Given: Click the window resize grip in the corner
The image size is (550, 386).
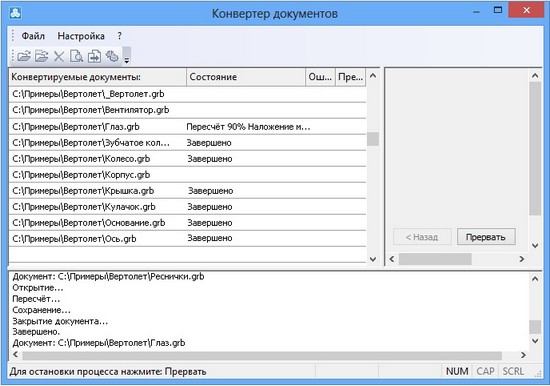Looking at the screenshot, I should 537,374.
